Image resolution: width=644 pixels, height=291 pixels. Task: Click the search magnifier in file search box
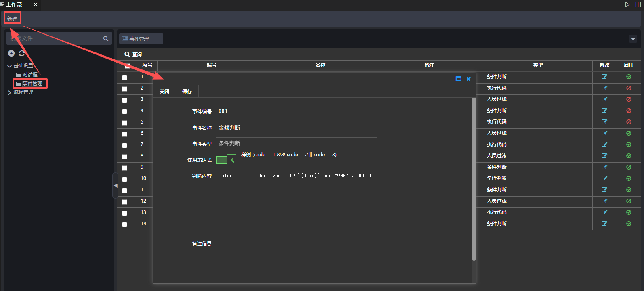point(106,39)
